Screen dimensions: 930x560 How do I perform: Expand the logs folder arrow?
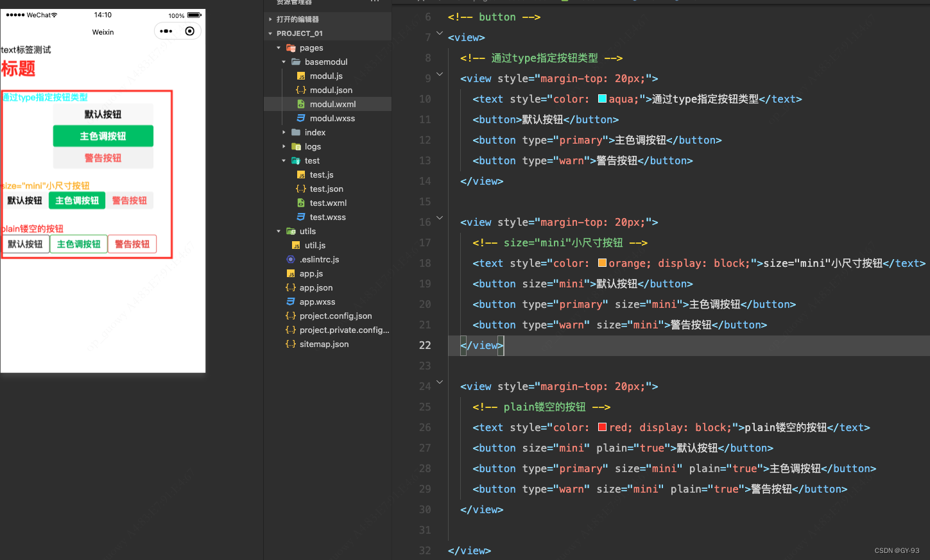284,146
